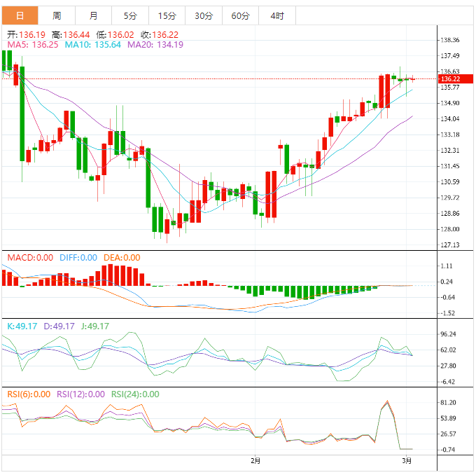This screenshot has height=475, width=476.
Task: Switch to the 4时 timeframe tab
Action: 276,15
